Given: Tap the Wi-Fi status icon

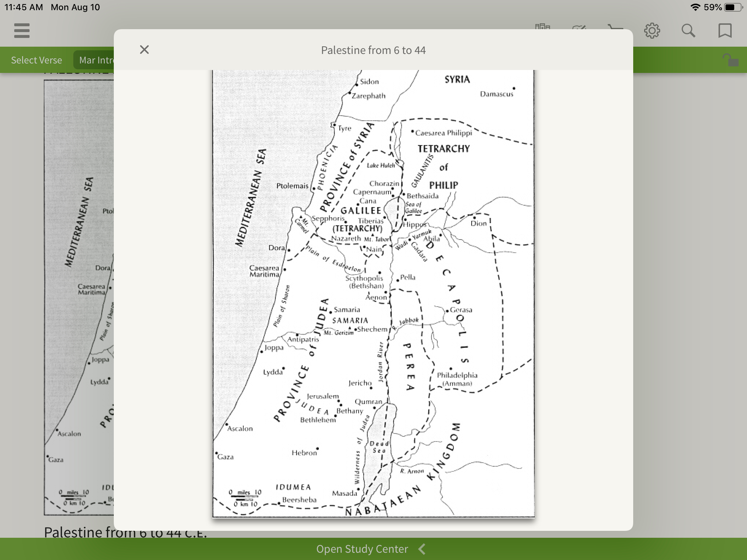Looking at the screenshot, I should [x=695, y=7].
